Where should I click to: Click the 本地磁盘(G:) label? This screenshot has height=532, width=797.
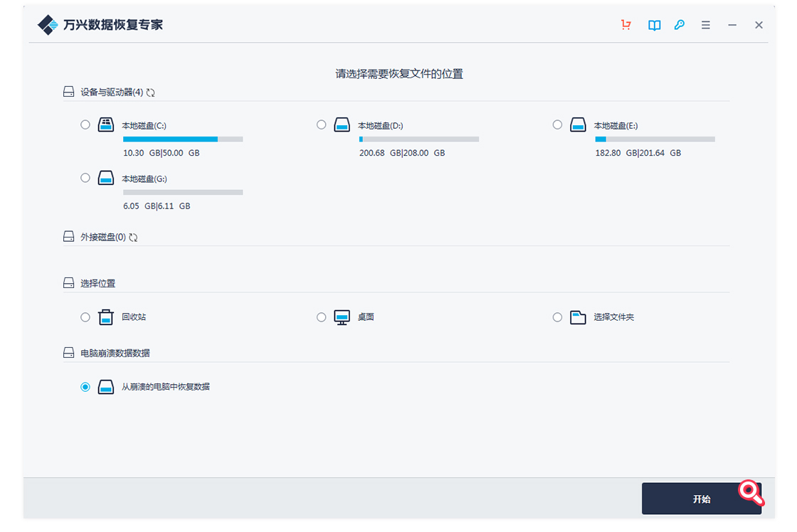[144, 179]
